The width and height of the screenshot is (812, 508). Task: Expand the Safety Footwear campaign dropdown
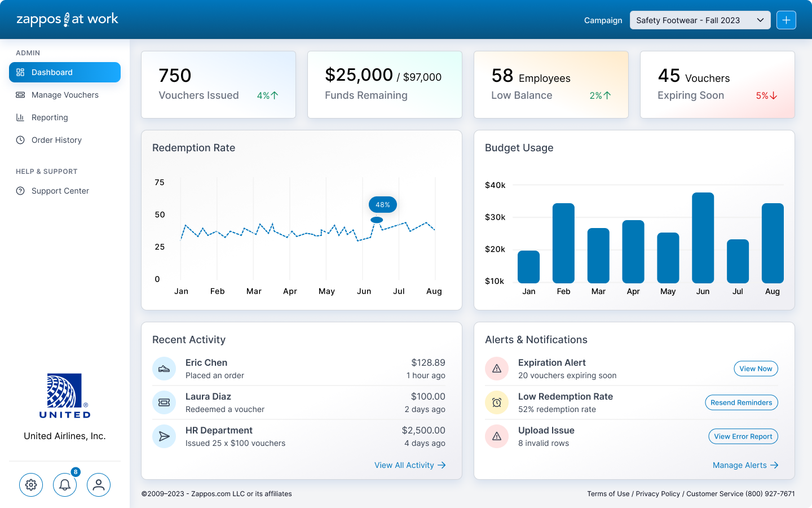click(x=700, y=20)
